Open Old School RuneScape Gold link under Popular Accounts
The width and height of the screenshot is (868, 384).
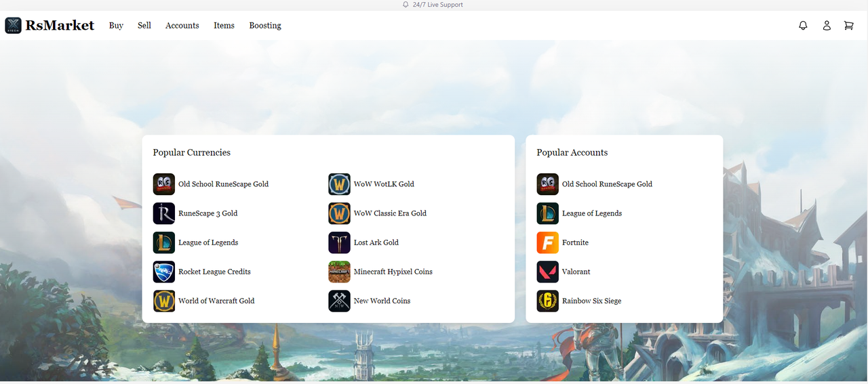click(x=607, y=184)
